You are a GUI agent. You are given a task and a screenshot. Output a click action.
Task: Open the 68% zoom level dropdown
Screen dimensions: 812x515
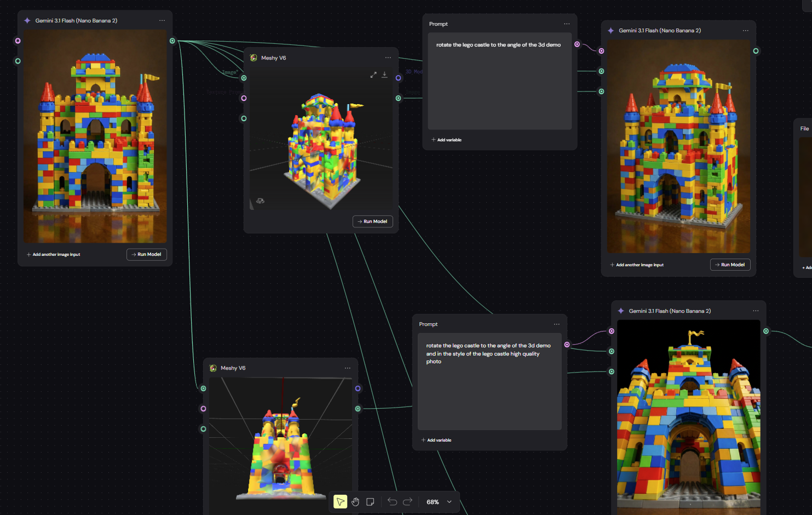click(440, 502)
